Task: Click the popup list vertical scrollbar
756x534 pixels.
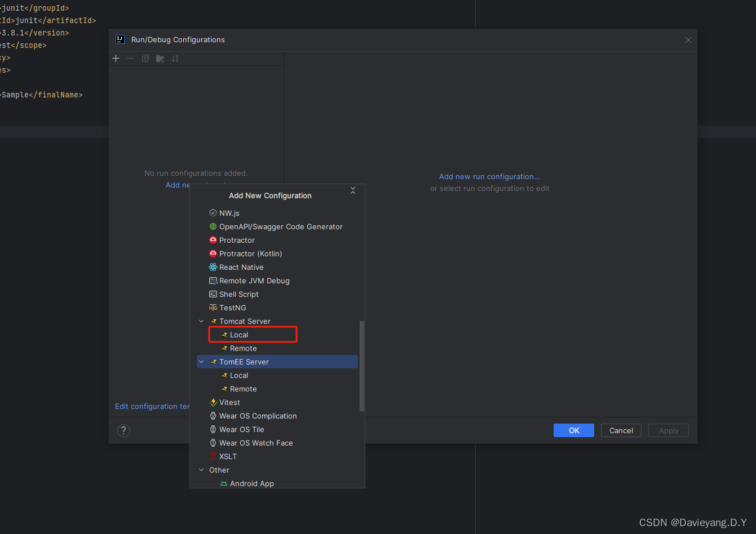Action: (x=361, y=366)
